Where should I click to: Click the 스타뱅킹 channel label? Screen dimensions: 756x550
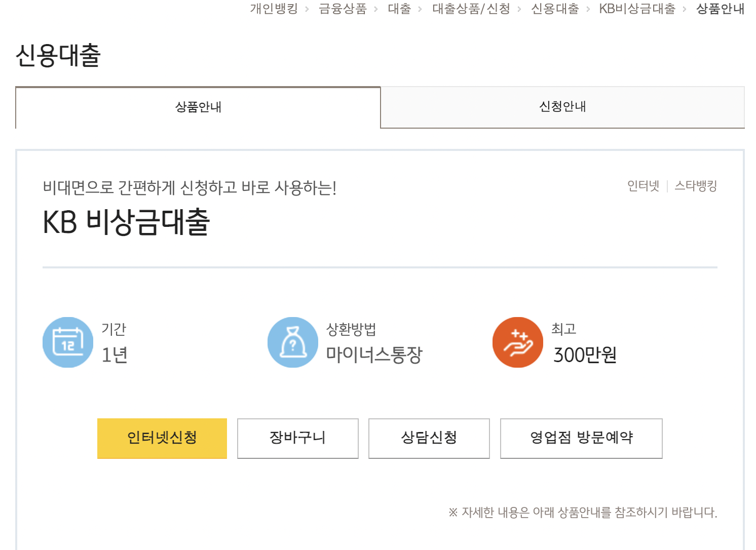[696, 186]
